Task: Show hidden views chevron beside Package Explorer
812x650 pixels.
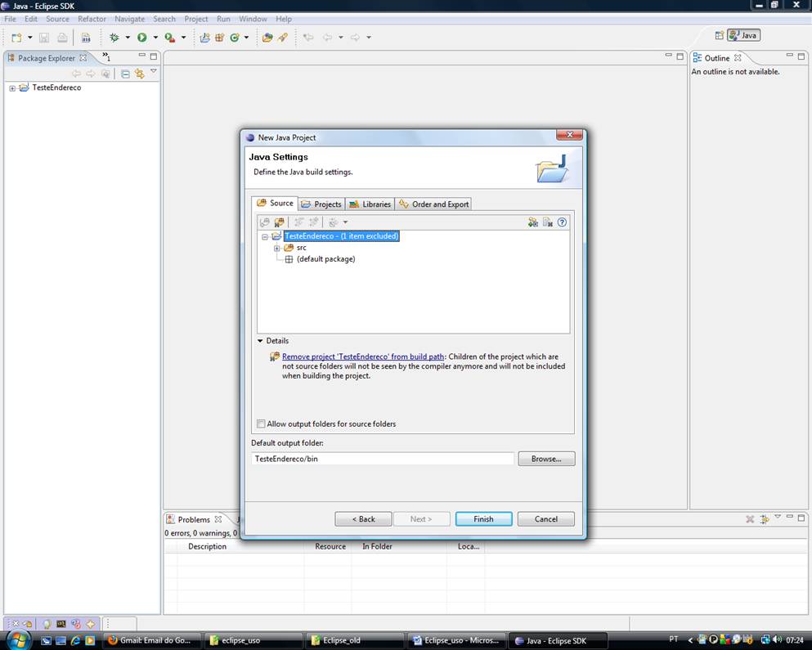Action: tap(106, 56)
